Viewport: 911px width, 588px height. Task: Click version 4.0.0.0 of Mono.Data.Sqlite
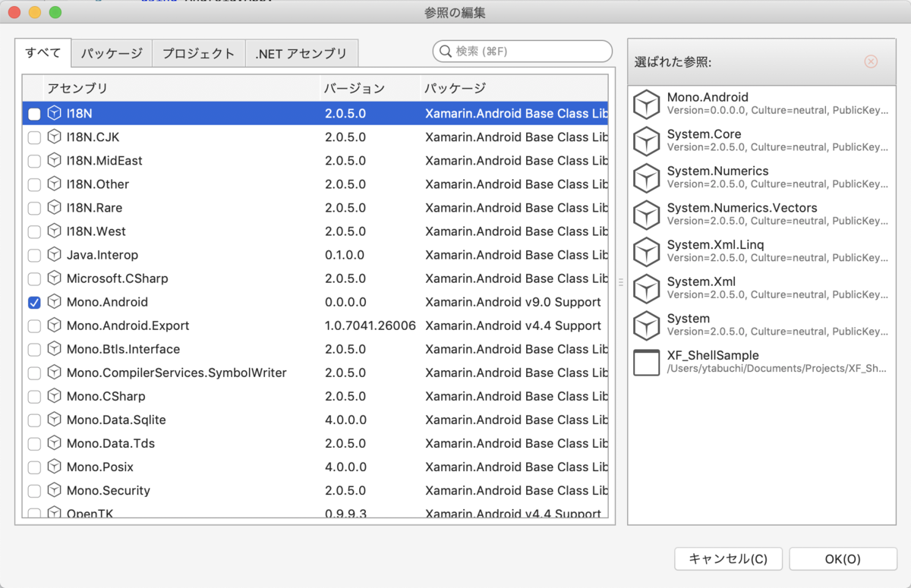[345, 420]
